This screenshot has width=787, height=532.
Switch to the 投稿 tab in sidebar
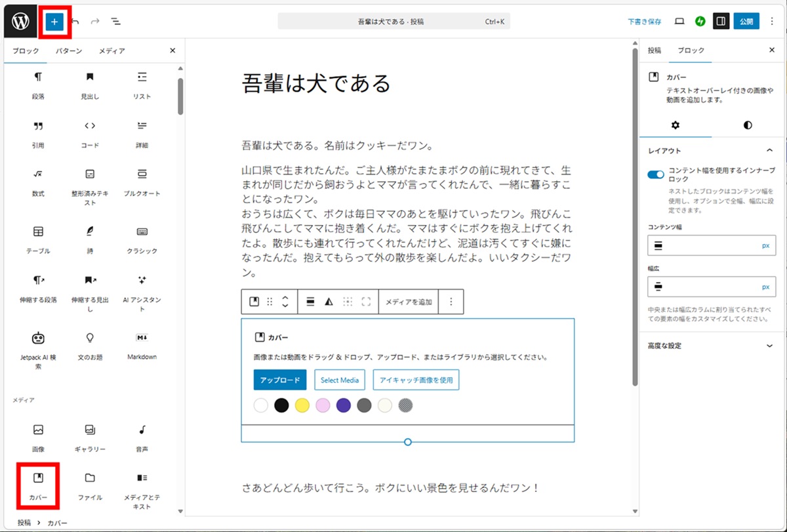[655, 51]
